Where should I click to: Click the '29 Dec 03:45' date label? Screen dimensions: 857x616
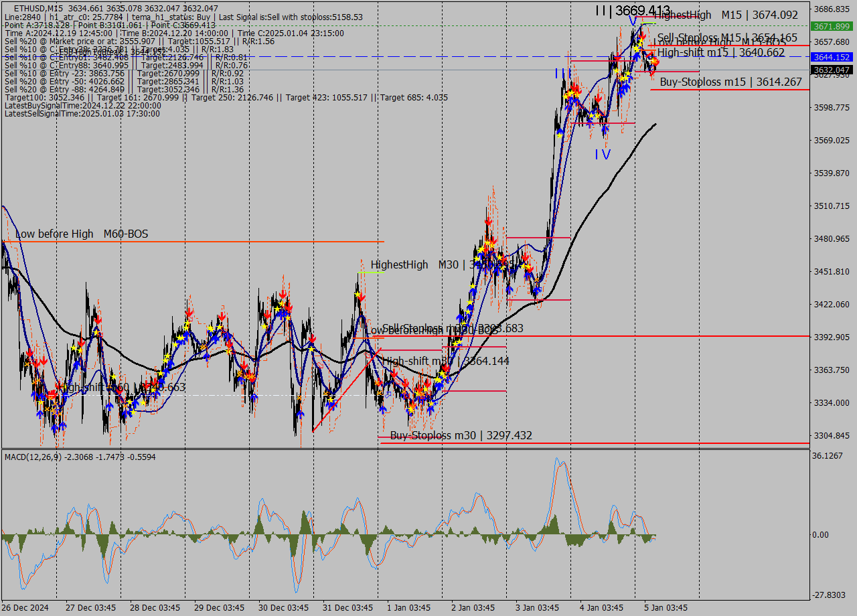coord(219,607)
